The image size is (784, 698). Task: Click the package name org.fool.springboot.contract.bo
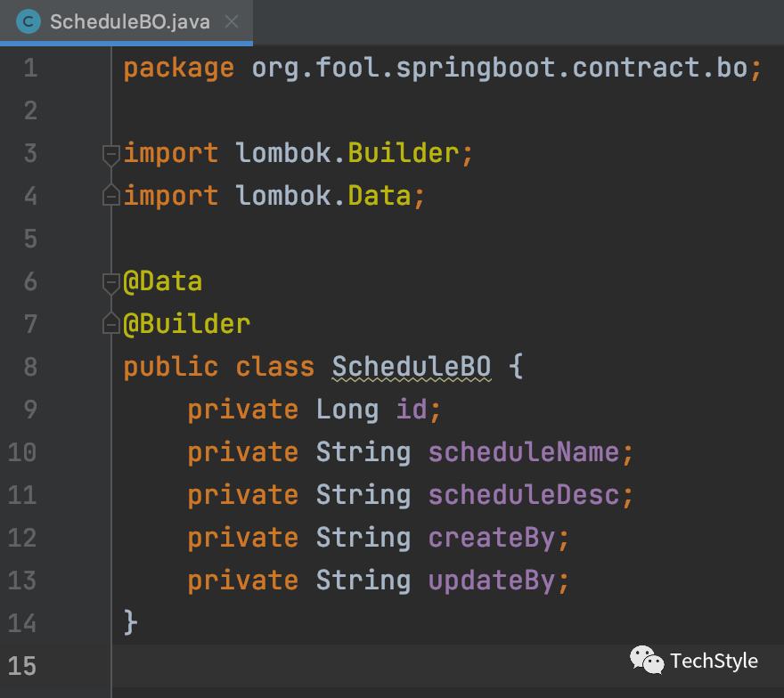499,68
